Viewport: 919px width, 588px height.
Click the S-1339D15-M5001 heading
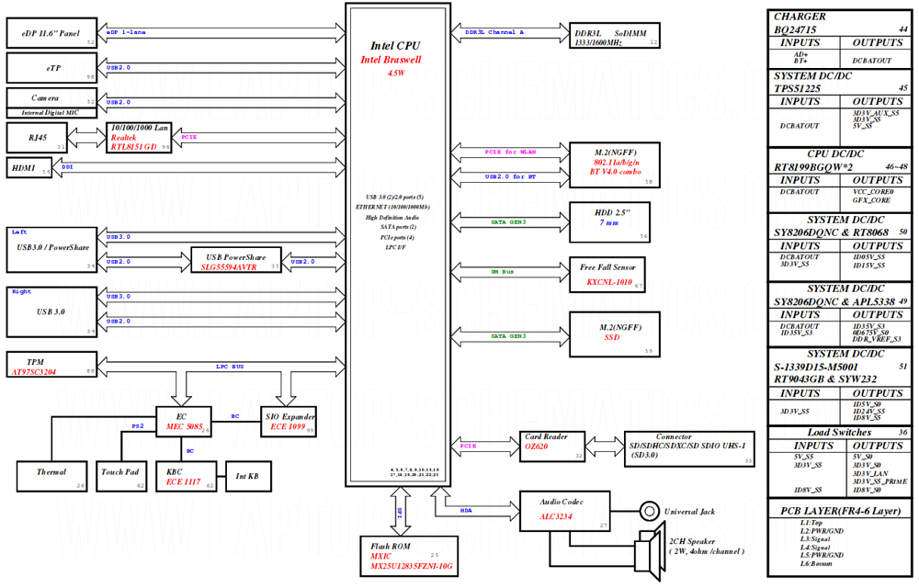tap(816, 367)
